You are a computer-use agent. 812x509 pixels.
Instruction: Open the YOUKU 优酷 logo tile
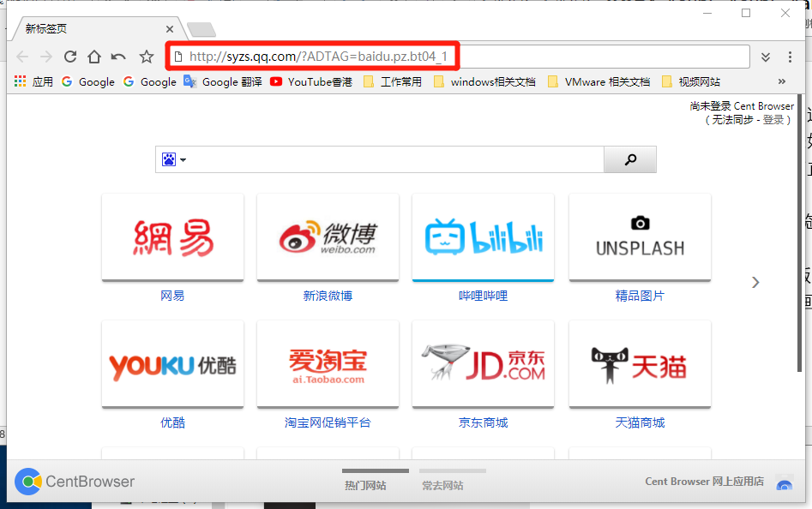click(173, 364)
